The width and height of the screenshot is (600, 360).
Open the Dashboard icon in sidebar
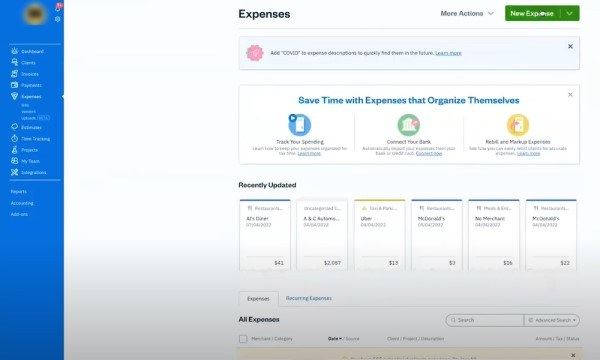pos(15,51)
